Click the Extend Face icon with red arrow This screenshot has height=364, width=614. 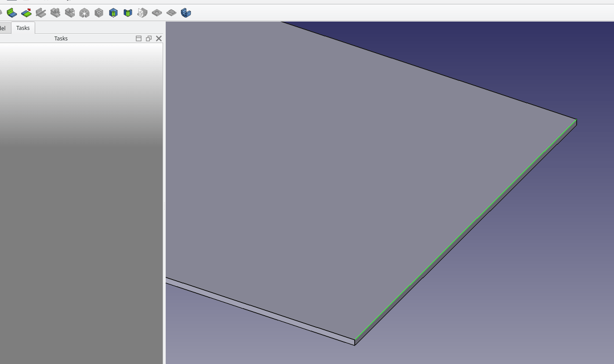click(x=26, y=13)
